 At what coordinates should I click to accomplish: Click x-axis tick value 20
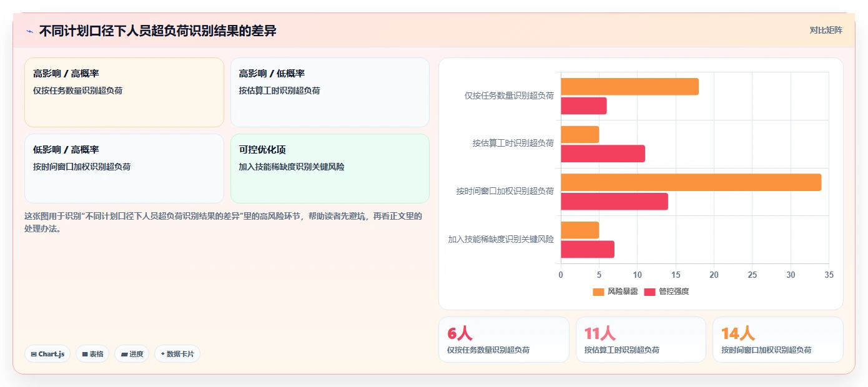[x=714, y=275]
